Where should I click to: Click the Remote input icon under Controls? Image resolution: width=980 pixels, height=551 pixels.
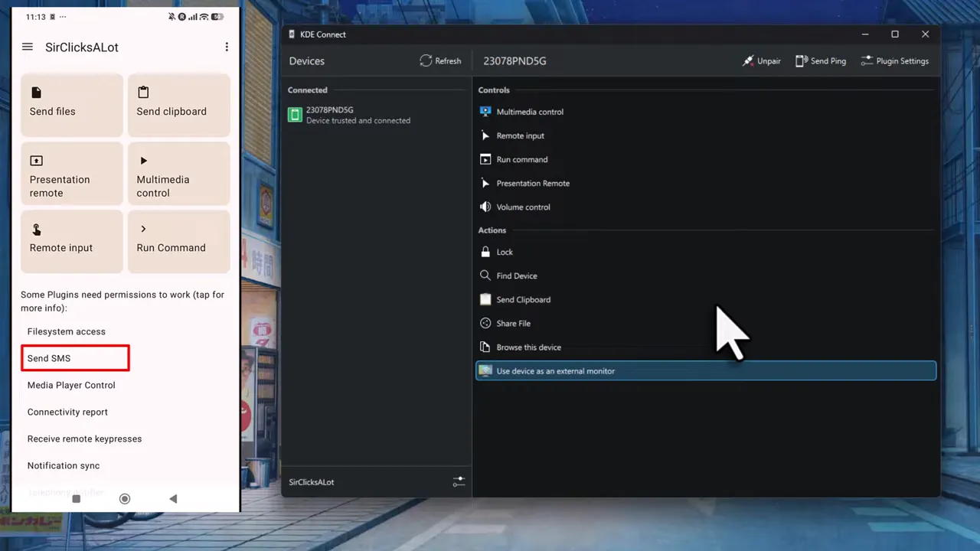pos(485,135)
